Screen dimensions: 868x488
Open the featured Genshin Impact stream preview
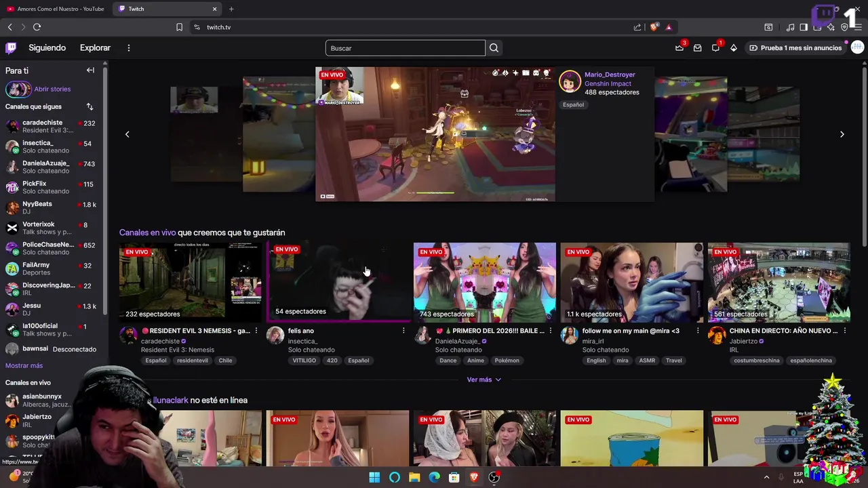pos(435,134)
